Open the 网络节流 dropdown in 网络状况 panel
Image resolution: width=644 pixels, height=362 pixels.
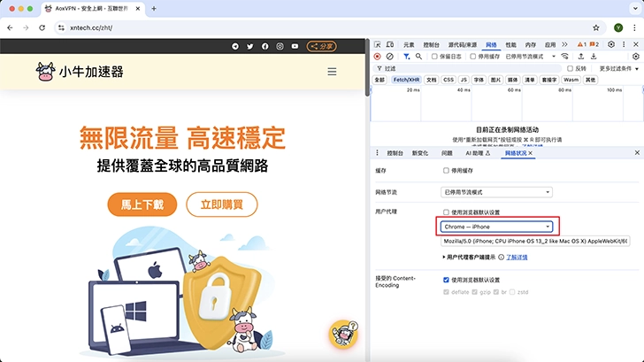(496, 192)
